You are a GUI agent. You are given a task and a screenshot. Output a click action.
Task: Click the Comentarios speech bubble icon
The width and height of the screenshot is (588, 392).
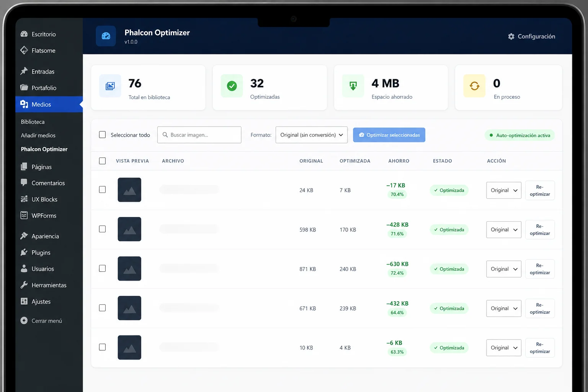point(24,183)
